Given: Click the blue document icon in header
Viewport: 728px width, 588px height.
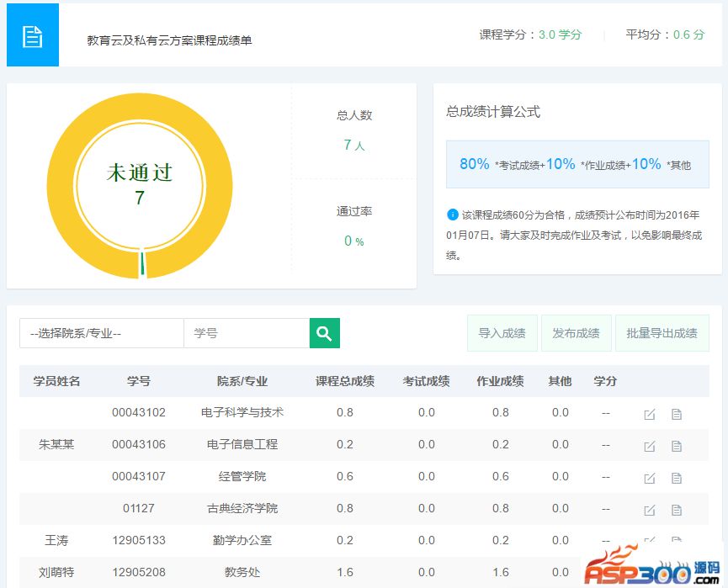Looking at the screenshot, I should 33,35.
